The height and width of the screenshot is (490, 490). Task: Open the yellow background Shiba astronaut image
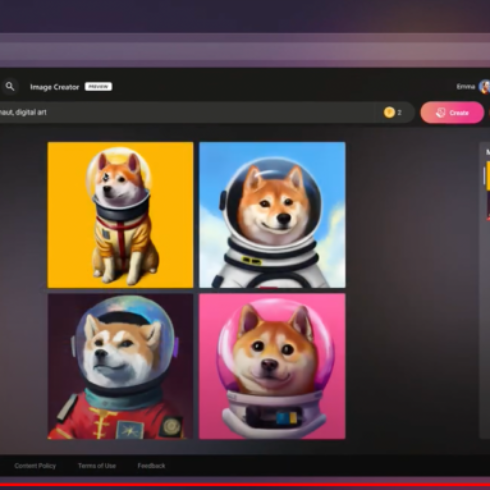(x=120, y=215)
